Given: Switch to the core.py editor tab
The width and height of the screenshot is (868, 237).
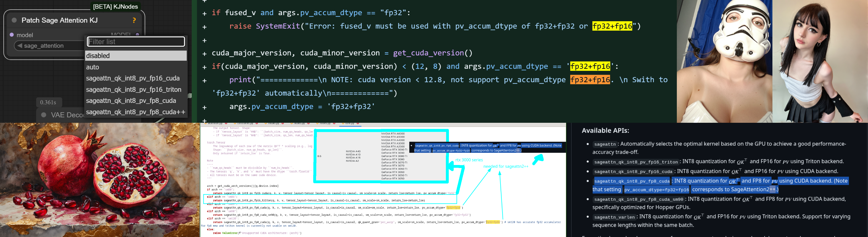Looking at the screenshot, I should (x=350, y=124).
